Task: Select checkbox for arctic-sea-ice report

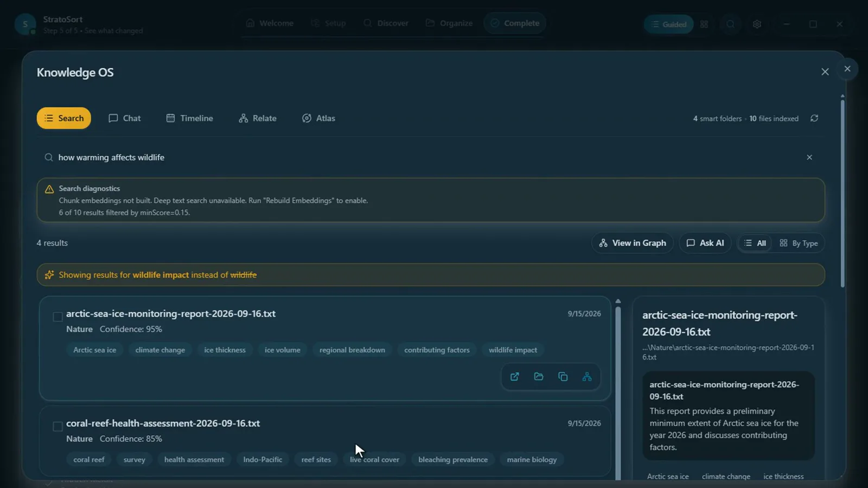Action: coord(58,317)
